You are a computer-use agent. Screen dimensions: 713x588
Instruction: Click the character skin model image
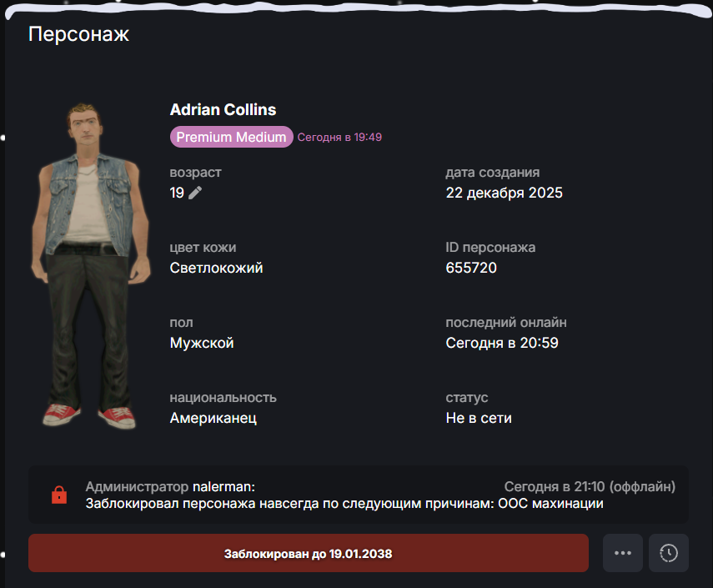tap(91, 265)
